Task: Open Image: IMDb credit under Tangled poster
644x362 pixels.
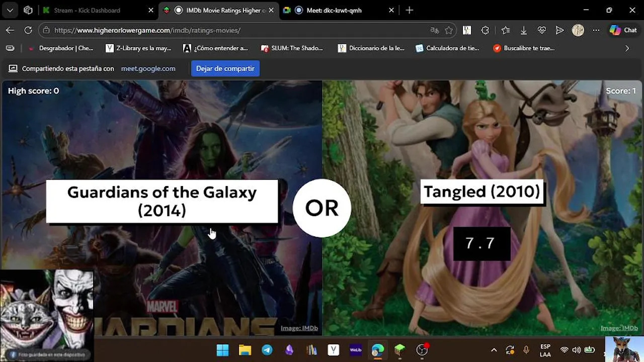Action: [x=619, y=328]
